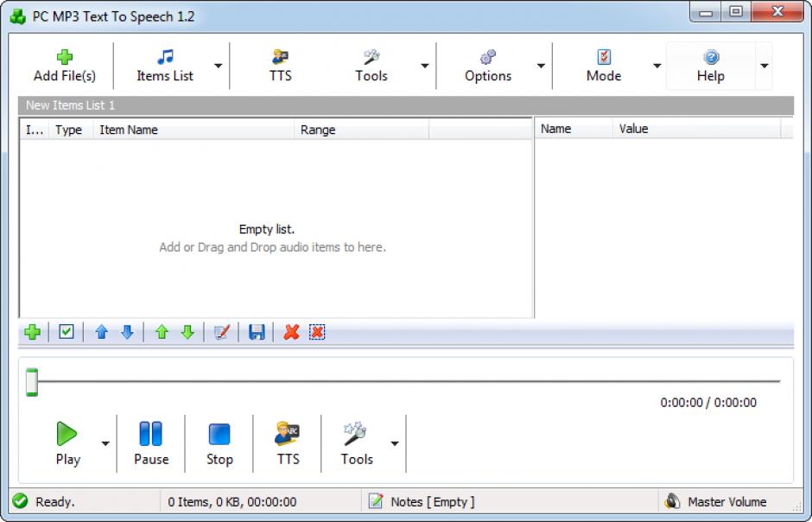The width and height of the screenshot is (812, 522).
Task: Click the '0 Items, 0 KB, 00:00:00' status text
Action: (x=232, y=502)
